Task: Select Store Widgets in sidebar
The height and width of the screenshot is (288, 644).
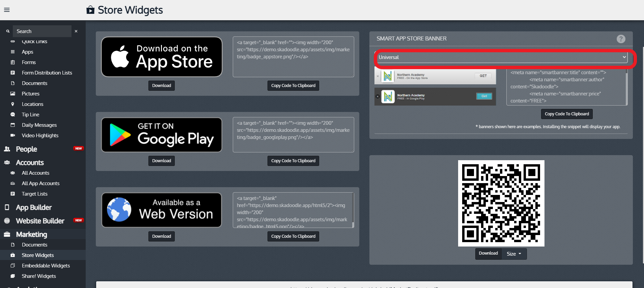Action: [37, 255]
